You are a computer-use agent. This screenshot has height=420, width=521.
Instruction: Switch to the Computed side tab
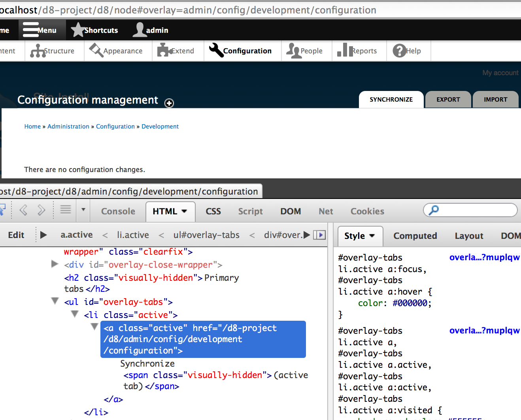[x=415, y=236]
